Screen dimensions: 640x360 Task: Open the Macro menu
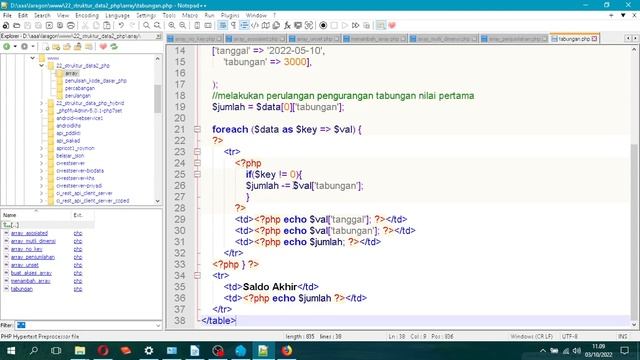(190, 16)
